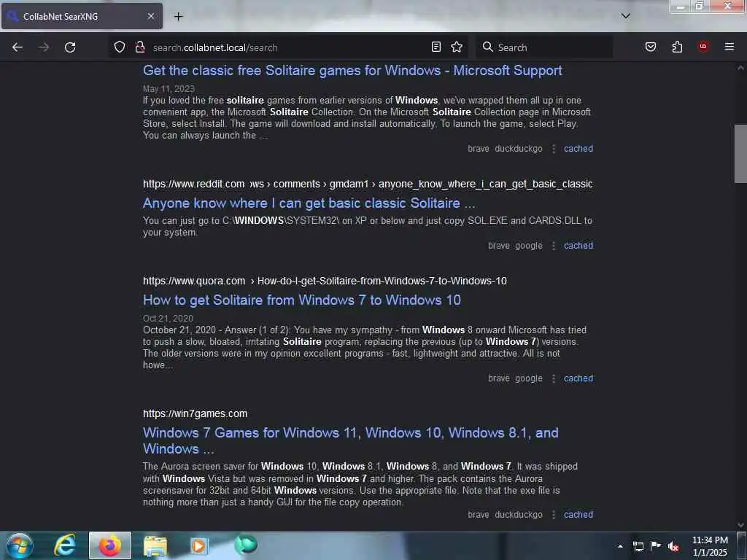The height and width of the screenshot is (560, 747).
Task: Show hidden system tray icons
Action: pyautogui.click(x=620, y=546)
